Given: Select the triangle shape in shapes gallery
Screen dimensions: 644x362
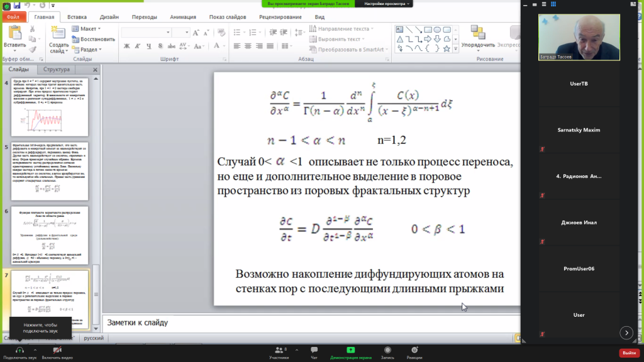Looking at the screenshot, I should coord(399,39).
